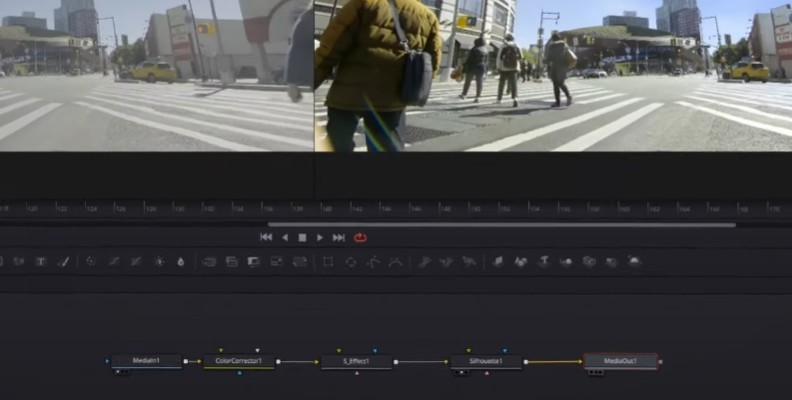Select the S_Effect1 node
The height and width of the screenshot is (400, 792).
point(356,361)
